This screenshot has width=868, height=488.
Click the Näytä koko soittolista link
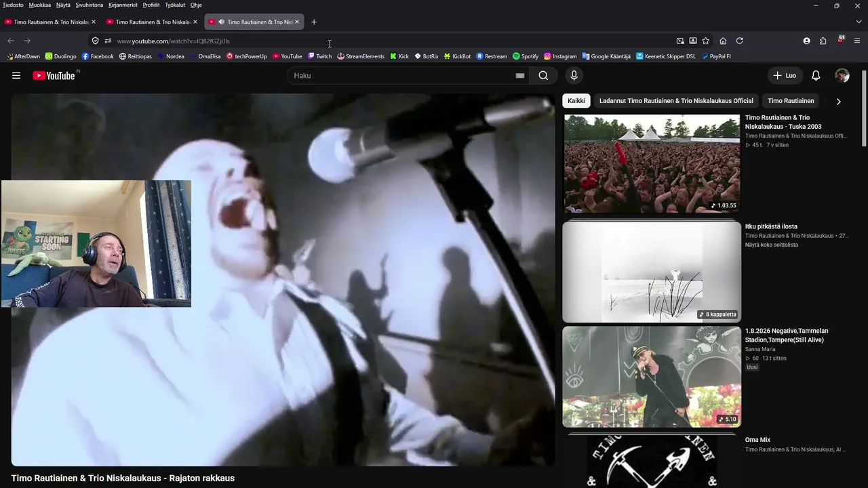772,245
